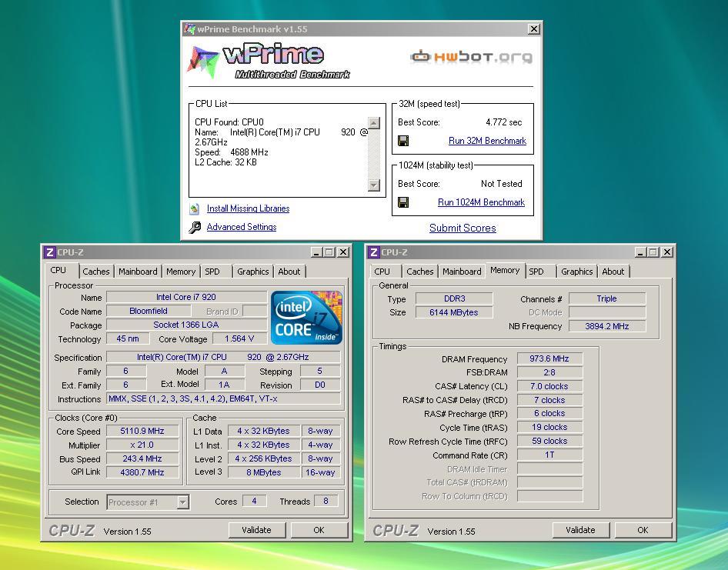Screen dimensions: 728x570
Task: Click the Code Name value Bloomfield
Action: point(149,311)
